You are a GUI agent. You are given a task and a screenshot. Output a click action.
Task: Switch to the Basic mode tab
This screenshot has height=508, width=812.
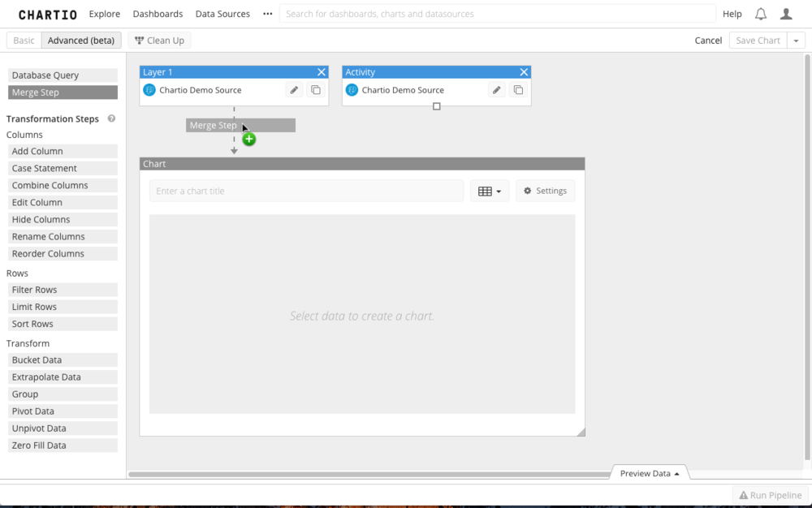click(24, 41)
